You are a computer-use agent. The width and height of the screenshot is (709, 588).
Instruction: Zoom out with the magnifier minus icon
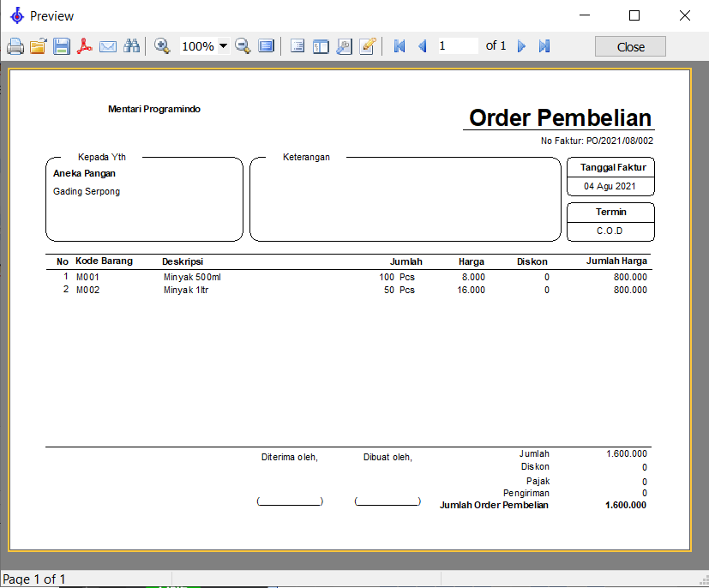pyautogui.click(x=243, y=46)
